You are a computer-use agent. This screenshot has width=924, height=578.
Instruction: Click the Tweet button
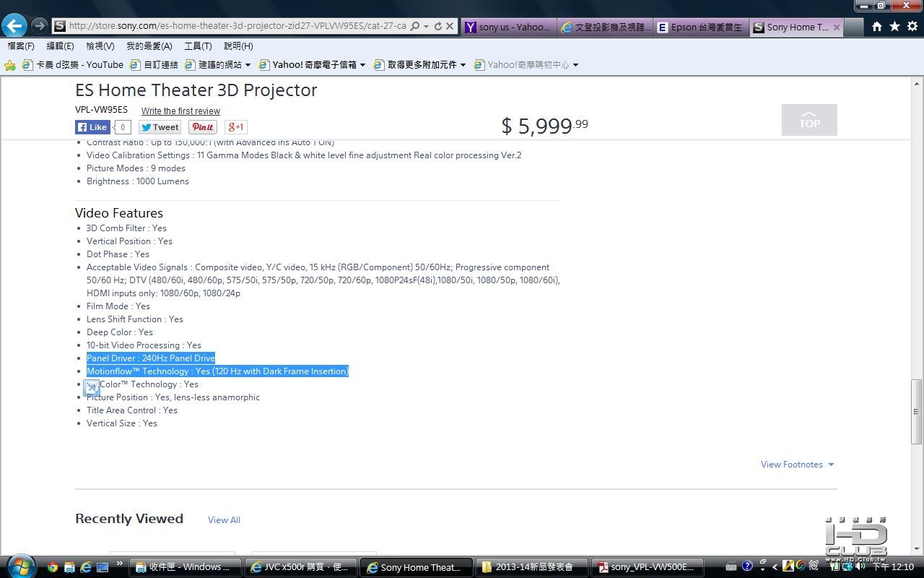click(160, 127)
